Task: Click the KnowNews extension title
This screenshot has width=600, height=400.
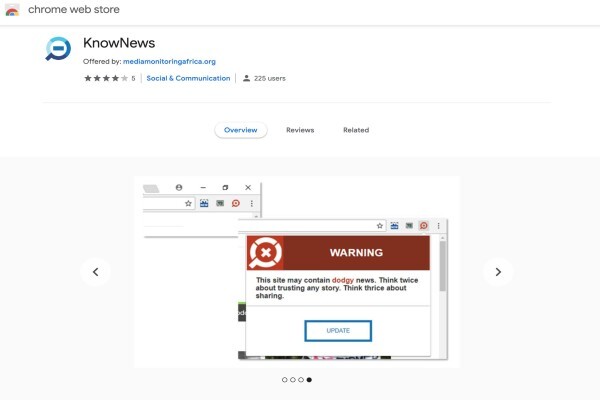Action: tap(119, 43)
